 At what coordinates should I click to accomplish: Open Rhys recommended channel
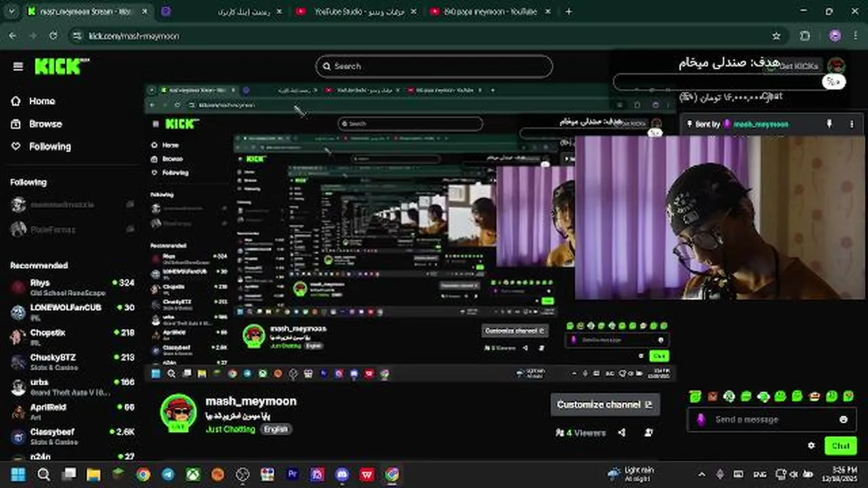72,287
